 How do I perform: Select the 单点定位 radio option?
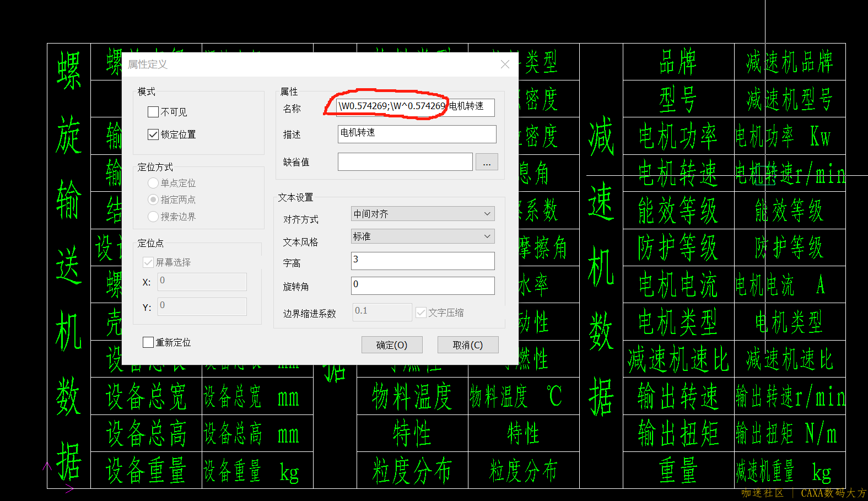(153, 183)
